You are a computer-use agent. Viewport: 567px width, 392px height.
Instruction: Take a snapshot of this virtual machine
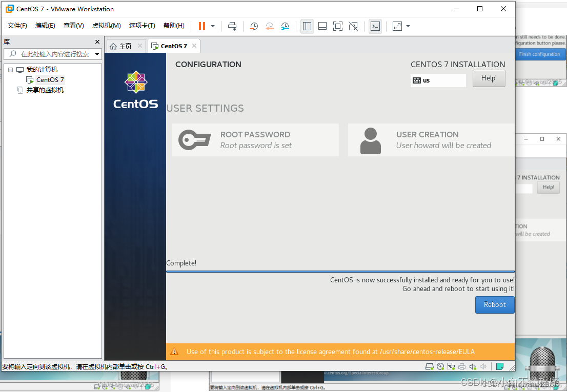(254, 26)
